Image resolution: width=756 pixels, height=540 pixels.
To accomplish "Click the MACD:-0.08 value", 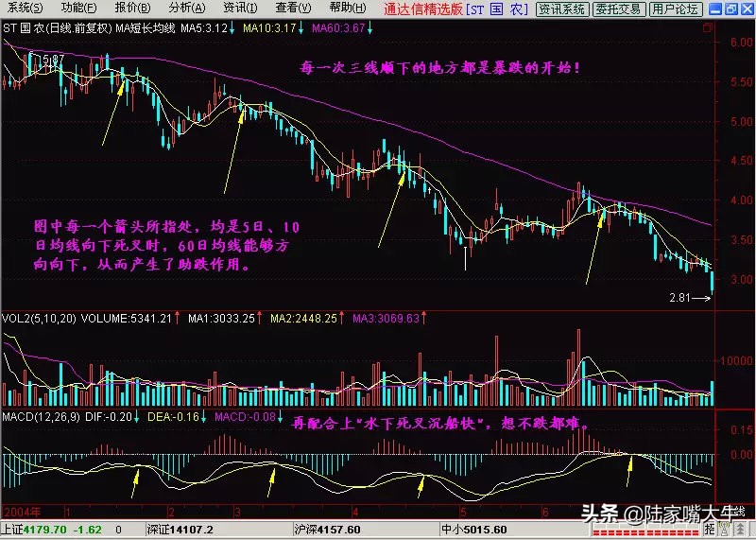I will (x=246, y=417).
